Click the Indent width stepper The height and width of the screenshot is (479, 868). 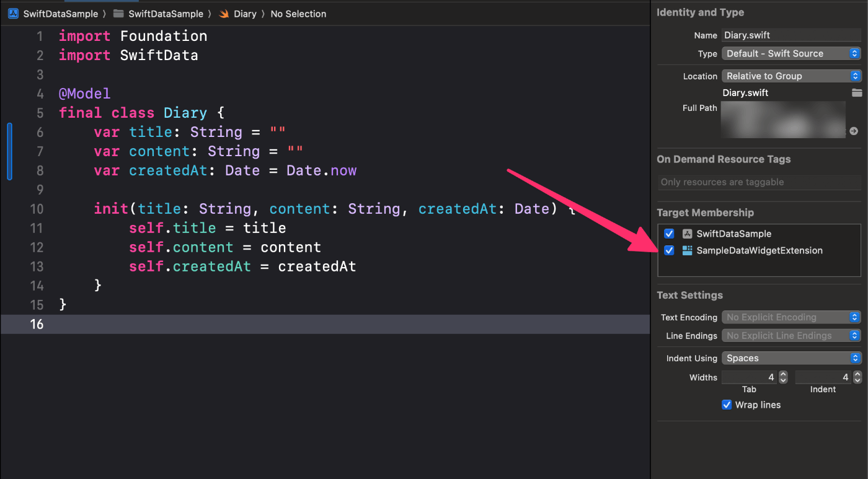coord(857,377)
